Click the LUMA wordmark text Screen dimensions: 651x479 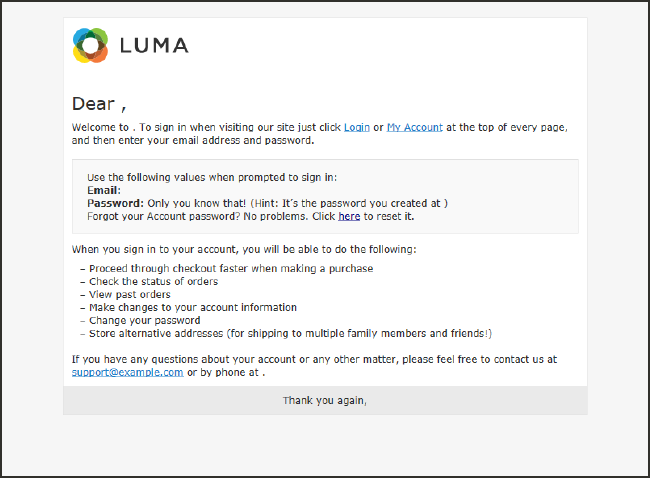point(153,46)
